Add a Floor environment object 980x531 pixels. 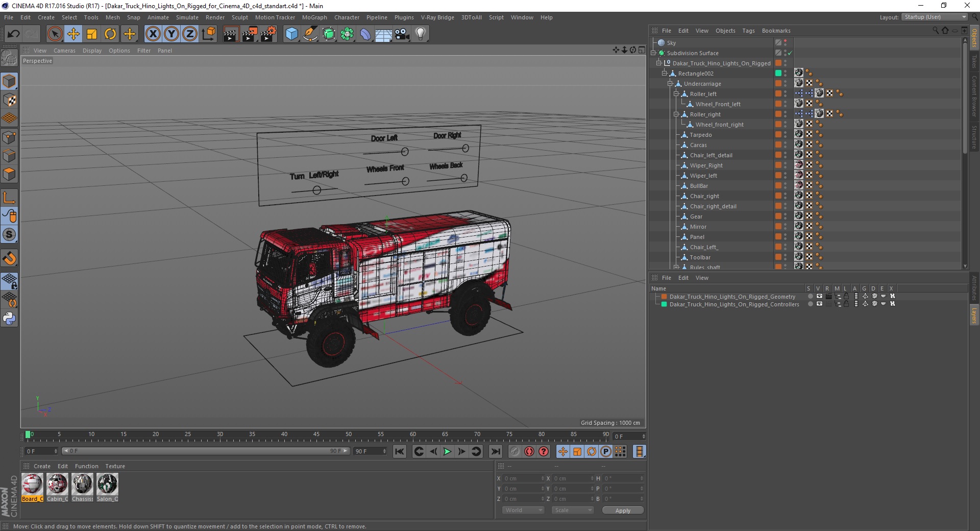384,34
